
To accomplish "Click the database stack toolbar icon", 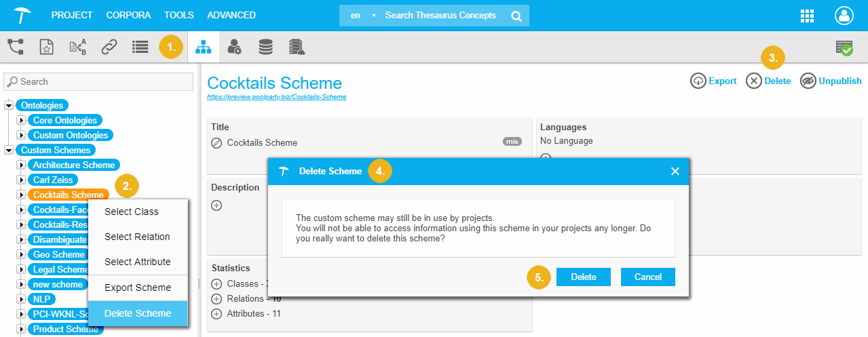I will coord(265,47).
